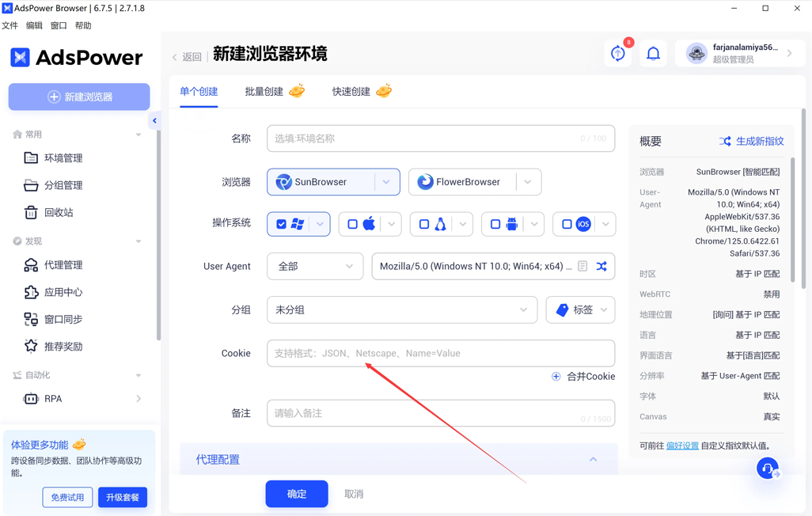Viewport: 812px width, 516px height.
Task: Open the 窗口 menu
Action: tap(59, 25)
